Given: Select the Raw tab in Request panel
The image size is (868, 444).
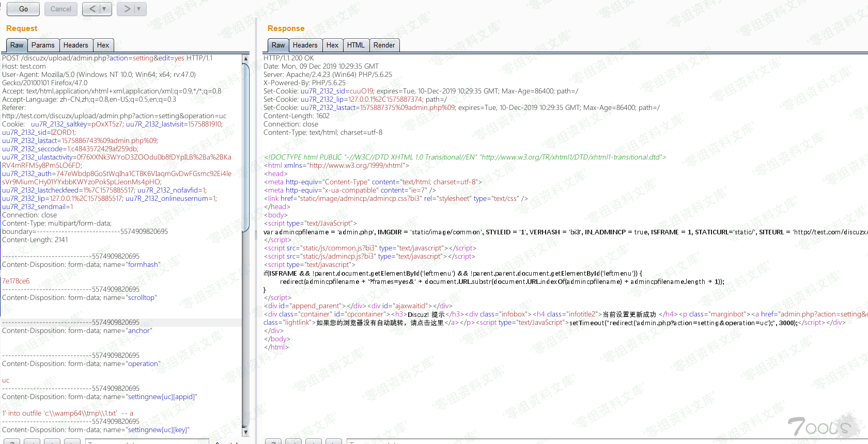Looking at the screenshot, I should 17,45.
